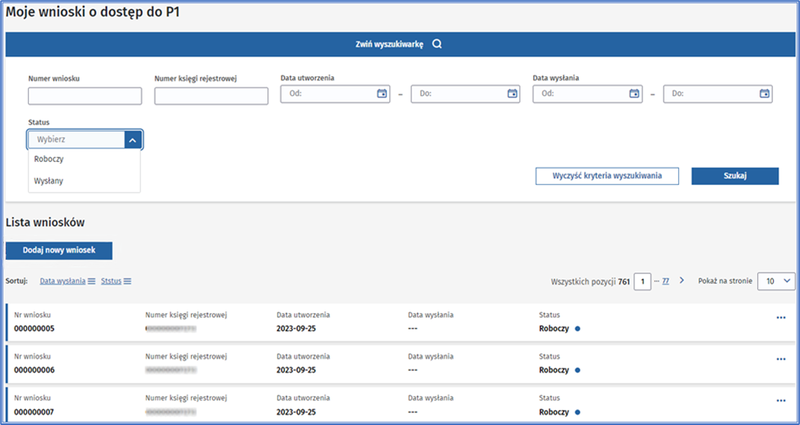Open calendar for Data utworzenia Do field
This screenshot has height=425, width=800.
pyautogui.click(x=511, y=94)
